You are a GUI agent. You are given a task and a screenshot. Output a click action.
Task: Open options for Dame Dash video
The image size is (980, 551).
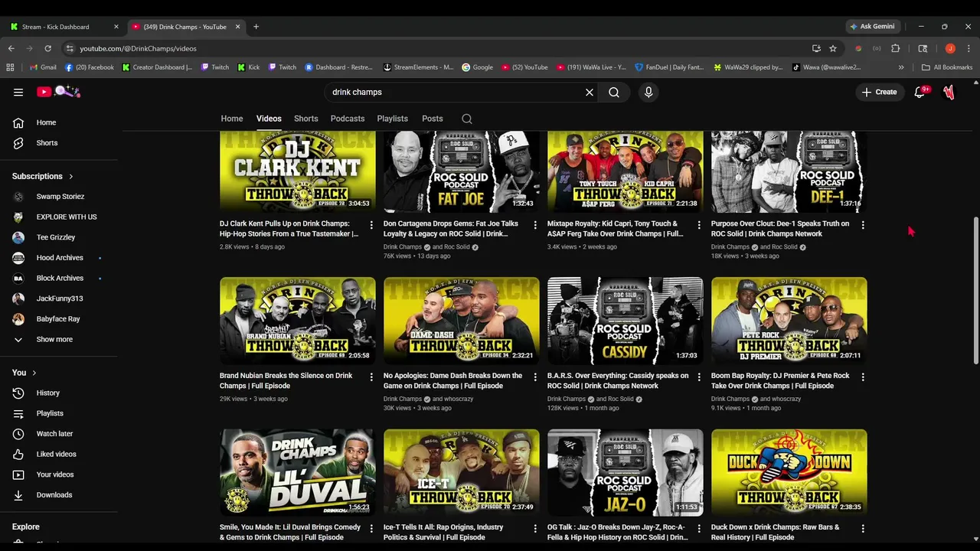pos(535,377)
